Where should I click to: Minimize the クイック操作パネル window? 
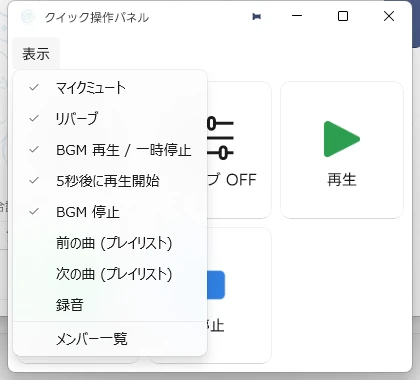297,16
